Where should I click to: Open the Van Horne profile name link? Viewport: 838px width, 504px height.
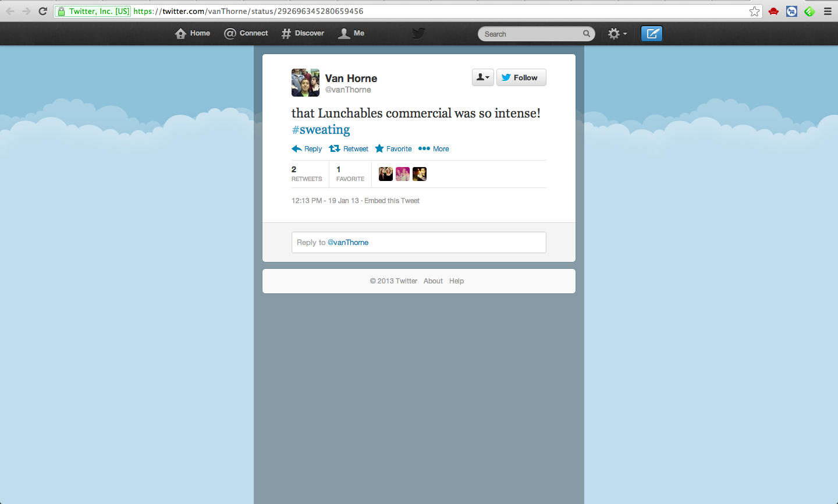(x=351, y=78)
